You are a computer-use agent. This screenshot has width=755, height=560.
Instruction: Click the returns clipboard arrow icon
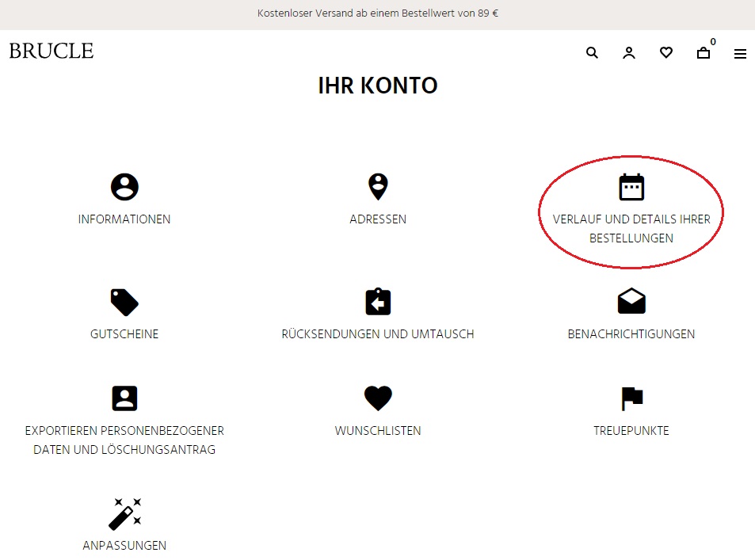click(378, 302)
